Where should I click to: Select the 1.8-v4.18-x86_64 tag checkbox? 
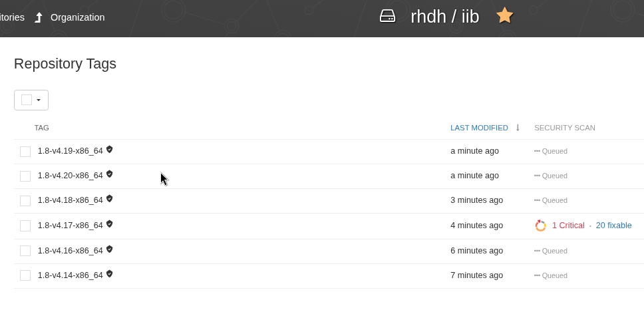(x=25, y=201)
